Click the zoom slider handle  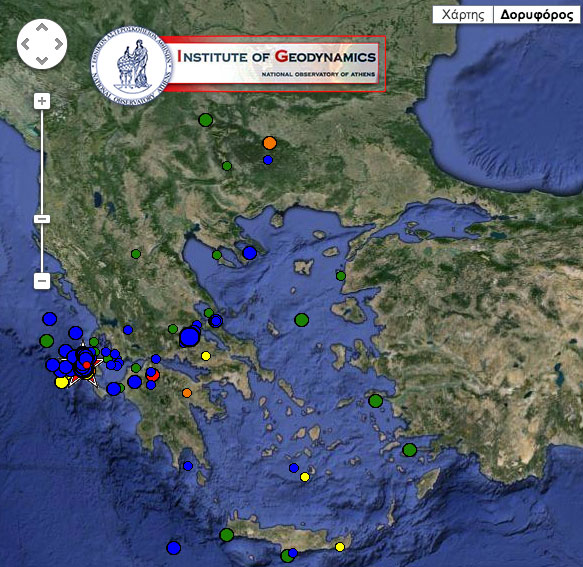click(x=42, y=219)
